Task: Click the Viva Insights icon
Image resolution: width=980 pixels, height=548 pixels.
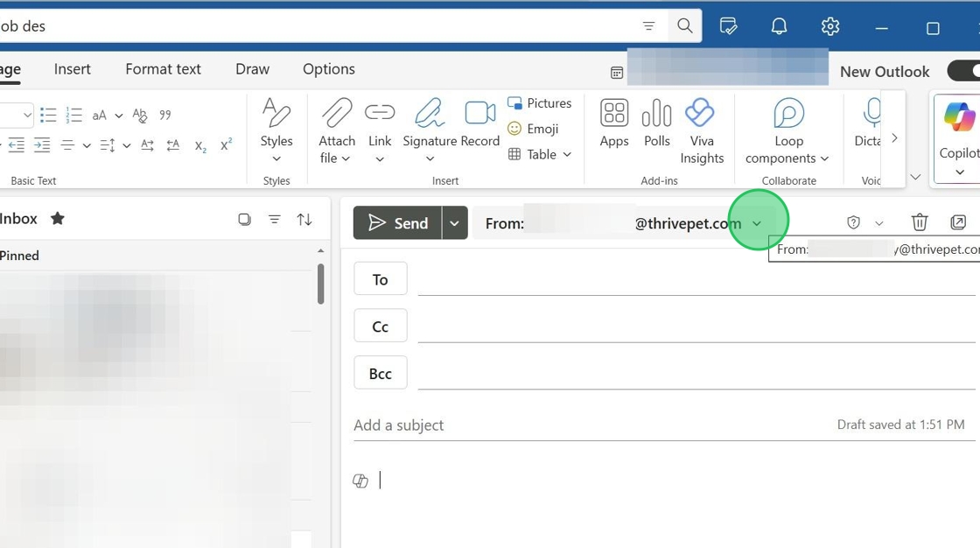Action: [701, 113]
